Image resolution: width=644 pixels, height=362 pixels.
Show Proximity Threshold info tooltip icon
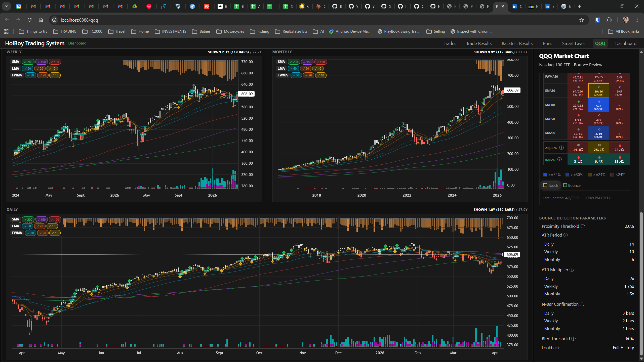tap(583, 226)
